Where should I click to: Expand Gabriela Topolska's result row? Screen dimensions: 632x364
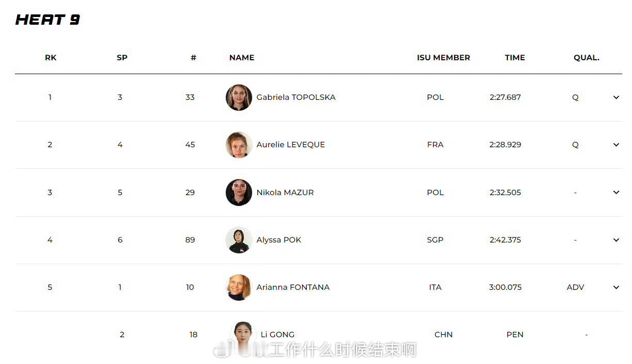click(616, 97)
